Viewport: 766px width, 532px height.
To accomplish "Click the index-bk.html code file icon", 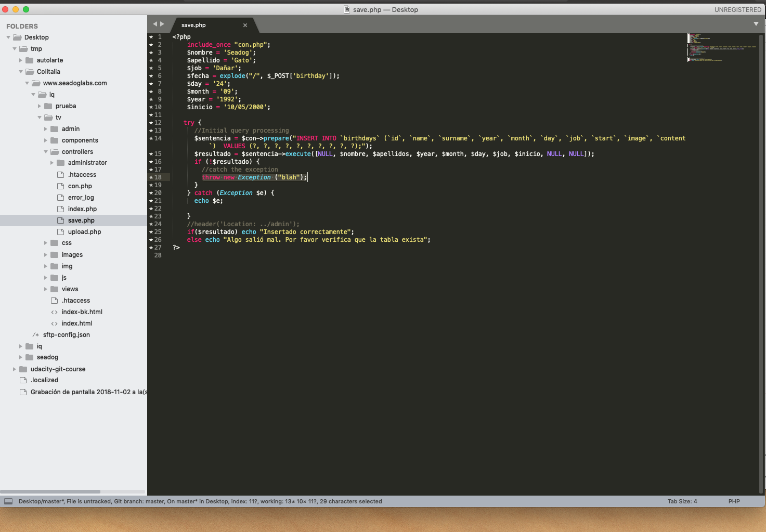I will (54, 312).
